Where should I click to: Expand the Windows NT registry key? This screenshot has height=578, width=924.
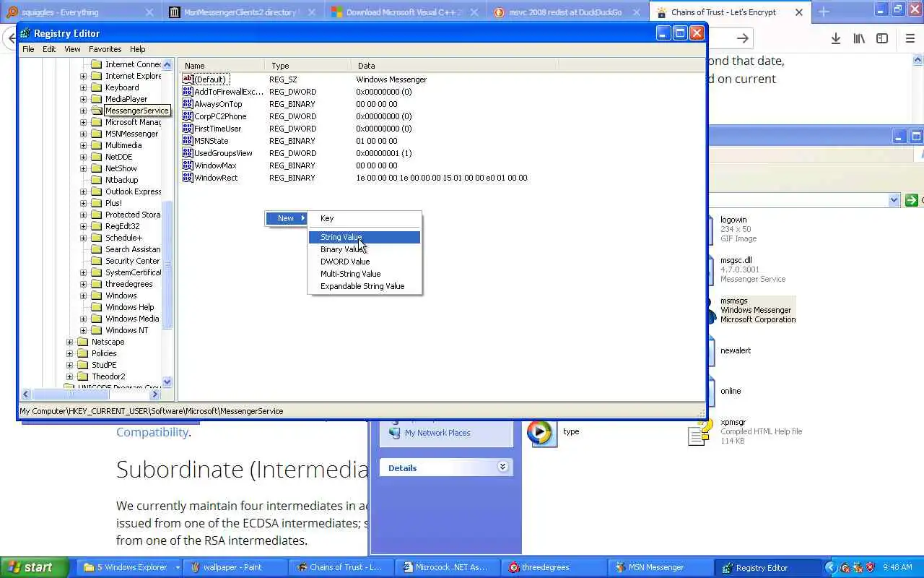(83, 330)
